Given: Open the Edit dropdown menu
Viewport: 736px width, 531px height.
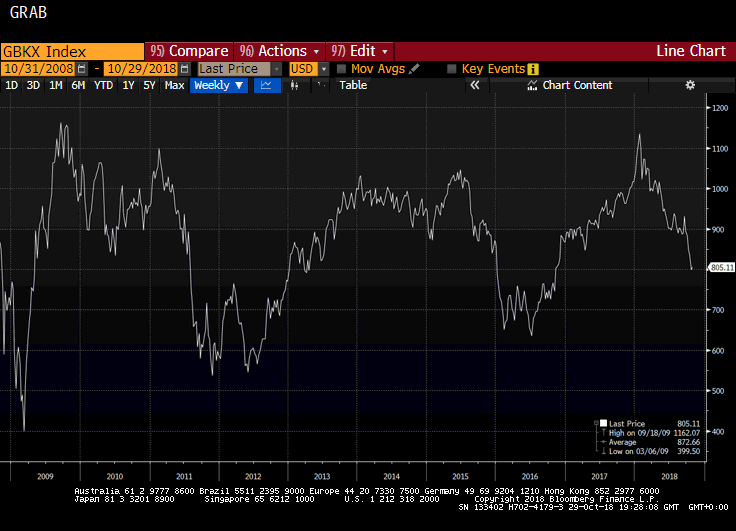Looking at the screenshot, I should tap(360, 51).
